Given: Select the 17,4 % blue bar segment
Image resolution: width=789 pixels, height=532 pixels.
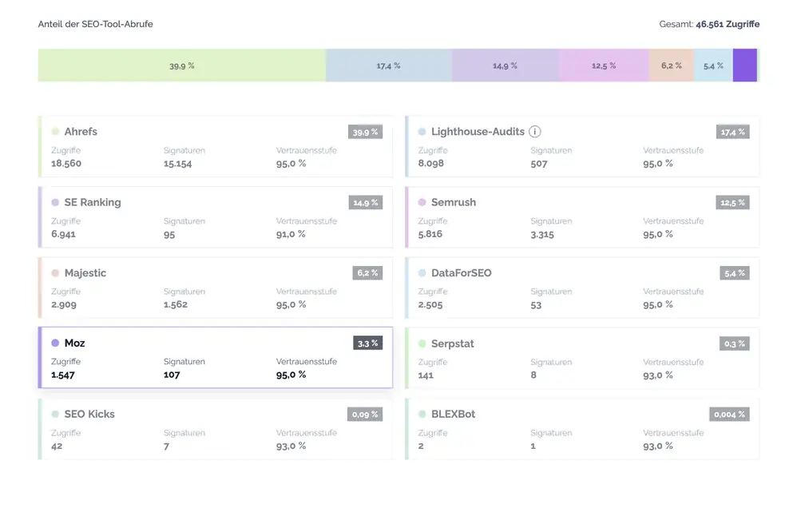Looking at the screenshot, I should tap(389, 66).
